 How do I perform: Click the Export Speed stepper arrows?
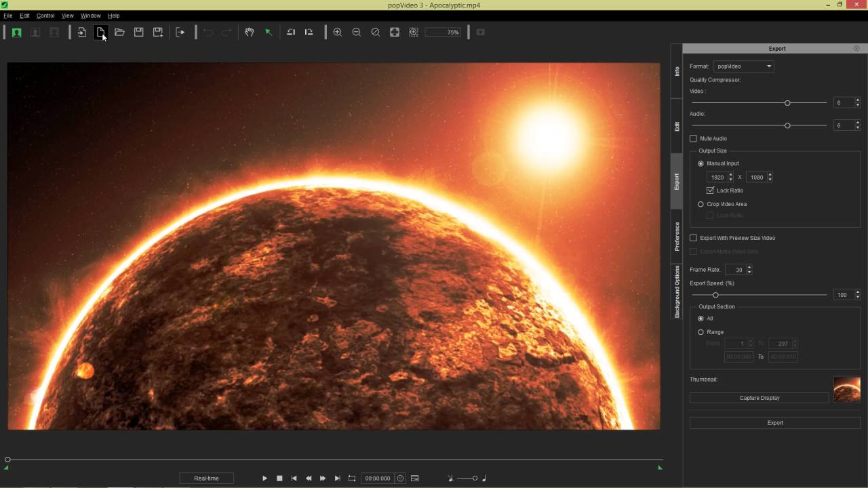[857, 295]
